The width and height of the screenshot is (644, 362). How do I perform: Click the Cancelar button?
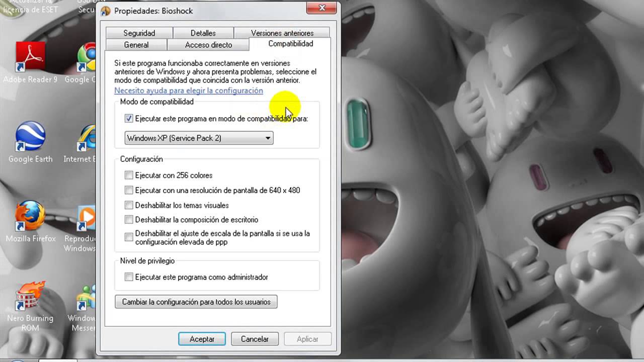255,339
